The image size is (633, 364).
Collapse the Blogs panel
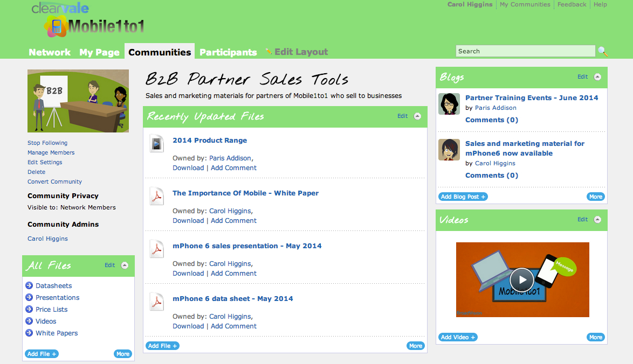click(x=597, y=77)
